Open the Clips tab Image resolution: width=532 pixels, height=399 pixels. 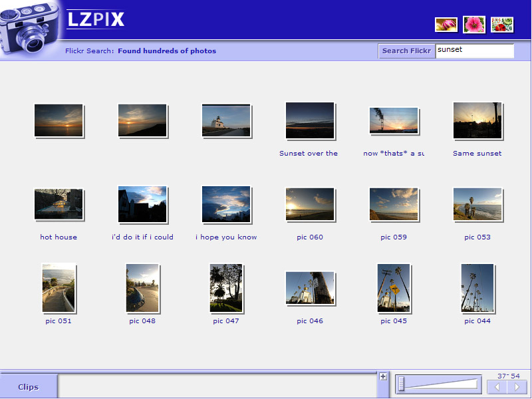point(29,387)
